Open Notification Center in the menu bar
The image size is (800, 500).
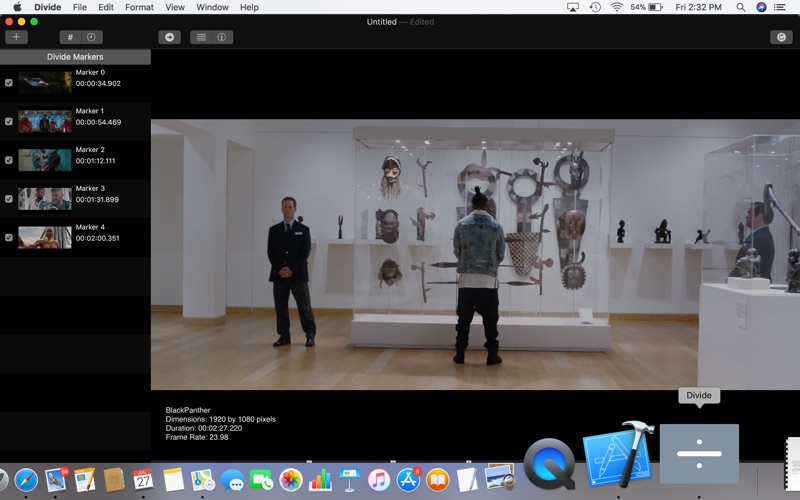(x=780, y=7)
